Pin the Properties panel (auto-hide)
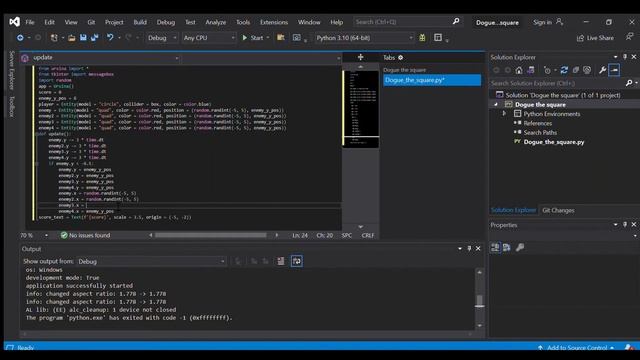This screenshot has height=360, width=640. (x=625, y=224)
